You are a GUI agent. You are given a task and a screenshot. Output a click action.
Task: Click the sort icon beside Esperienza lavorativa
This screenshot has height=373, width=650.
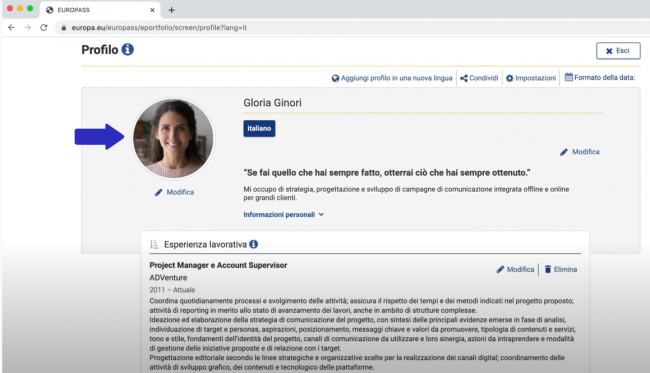pyautogui.click(x=154, y=245)
